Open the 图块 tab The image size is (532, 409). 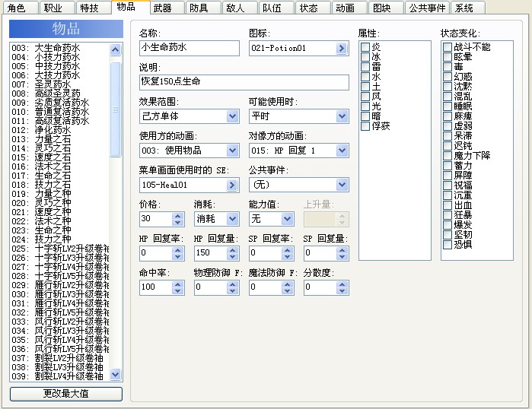(386, 8)
